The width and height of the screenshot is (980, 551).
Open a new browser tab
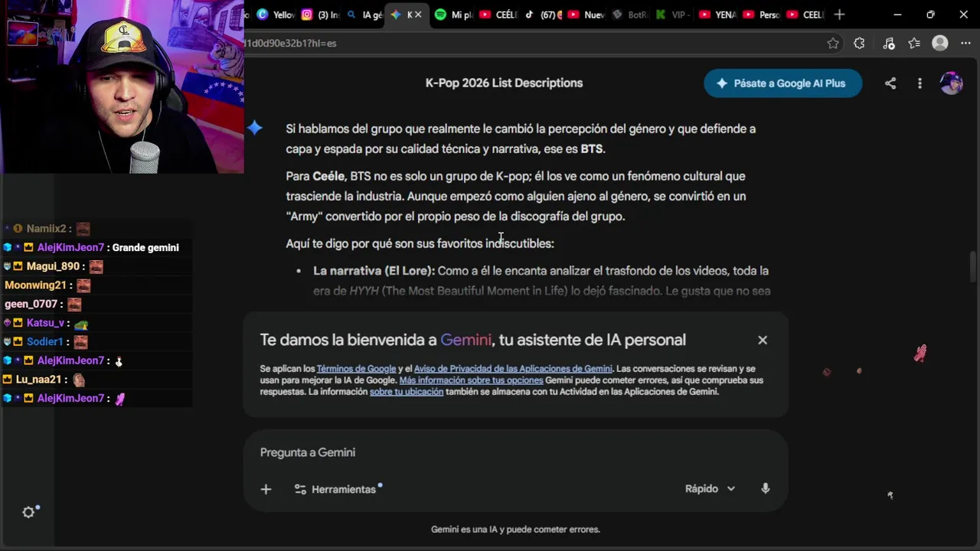[x=839, y=15]
